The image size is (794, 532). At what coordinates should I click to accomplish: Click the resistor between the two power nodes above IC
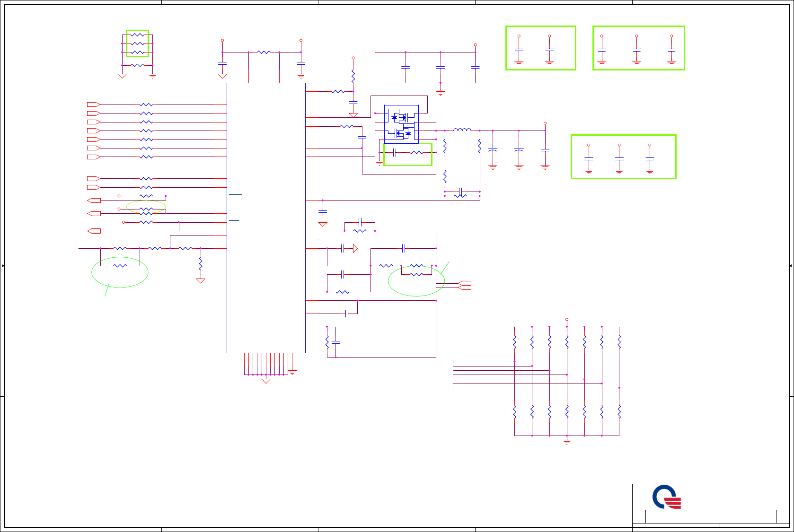tap(264, 52)
